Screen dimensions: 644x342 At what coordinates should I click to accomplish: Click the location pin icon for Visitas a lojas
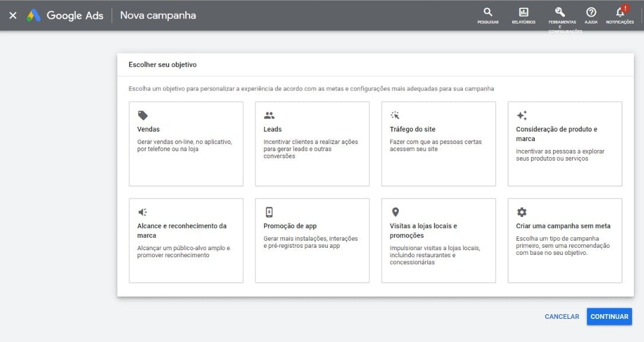click(x=395, y=212)
